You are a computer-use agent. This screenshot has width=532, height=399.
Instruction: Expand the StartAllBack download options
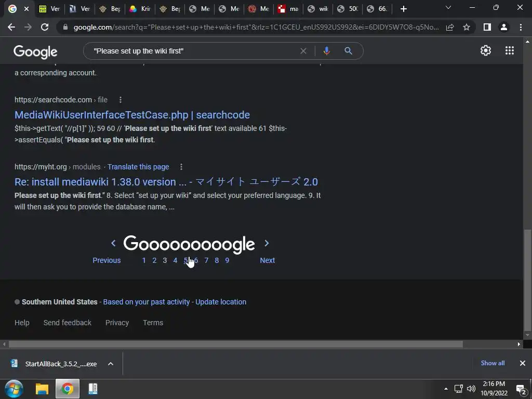pos(111,364)
